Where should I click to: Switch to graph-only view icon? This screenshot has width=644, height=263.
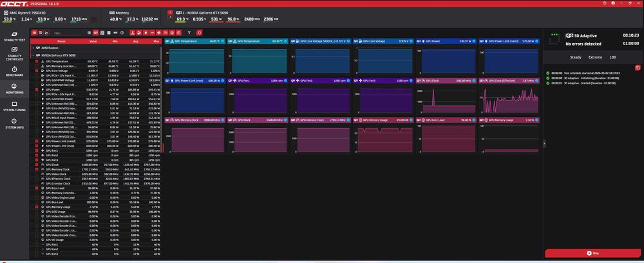(46, 32)
